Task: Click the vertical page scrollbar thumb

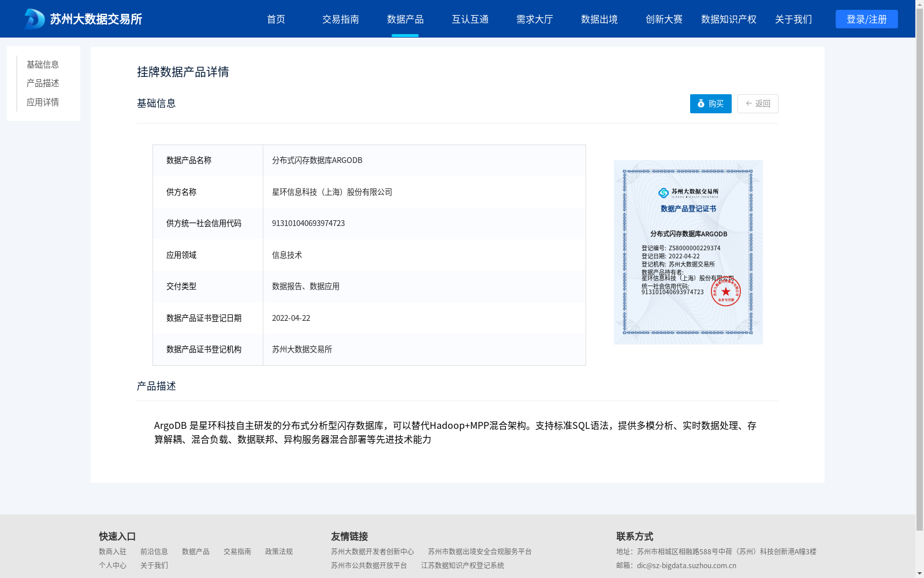Action: coord(919,269)
